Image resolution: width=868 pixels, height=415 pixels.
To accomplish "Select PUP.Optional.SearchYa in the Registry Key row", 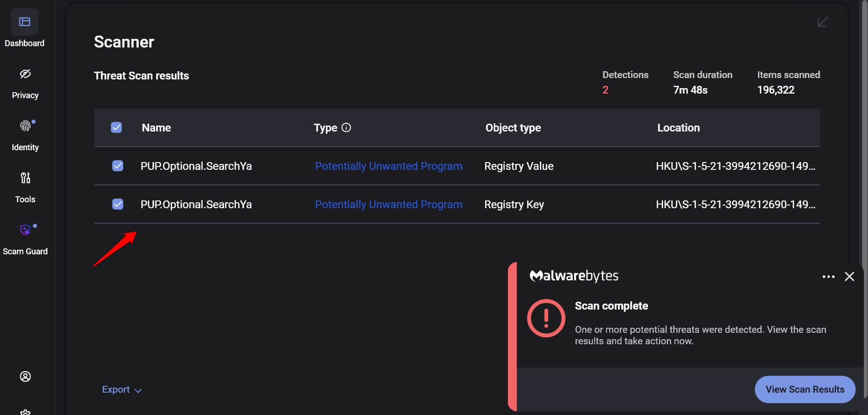I will [x=196, y=205].
